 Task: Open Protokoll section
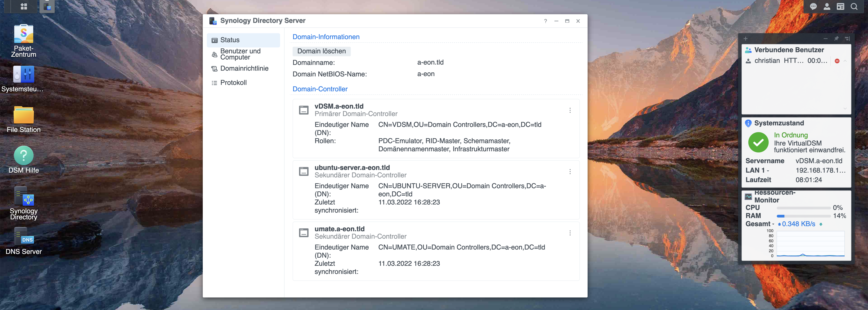(x=243, y=82)
